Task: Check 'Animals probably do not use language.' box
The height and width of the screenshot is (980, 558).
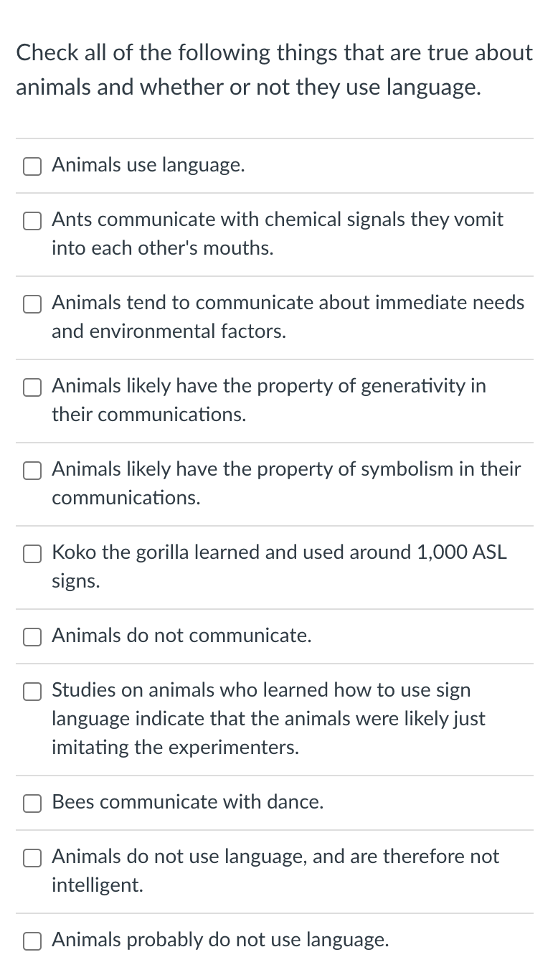Action: pyautogui.click(x=32, y=941)
